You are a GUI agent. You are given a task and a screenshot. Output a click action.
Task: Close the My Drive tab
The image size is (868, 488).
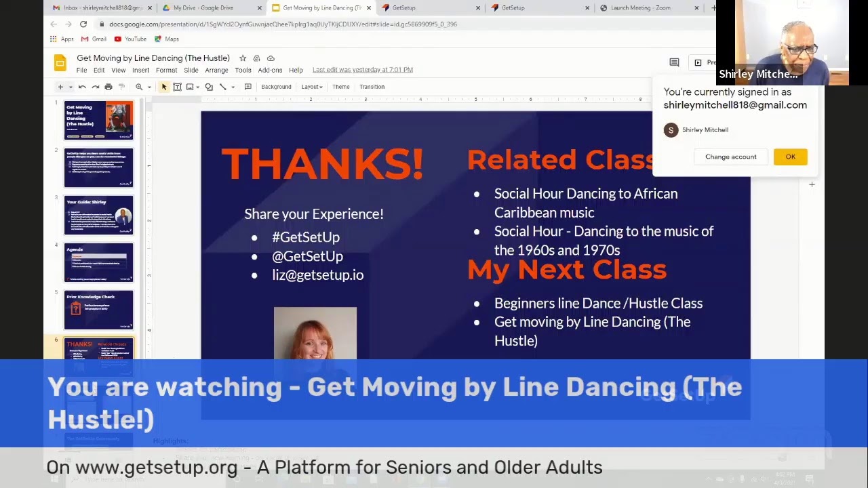pos(259,8)
